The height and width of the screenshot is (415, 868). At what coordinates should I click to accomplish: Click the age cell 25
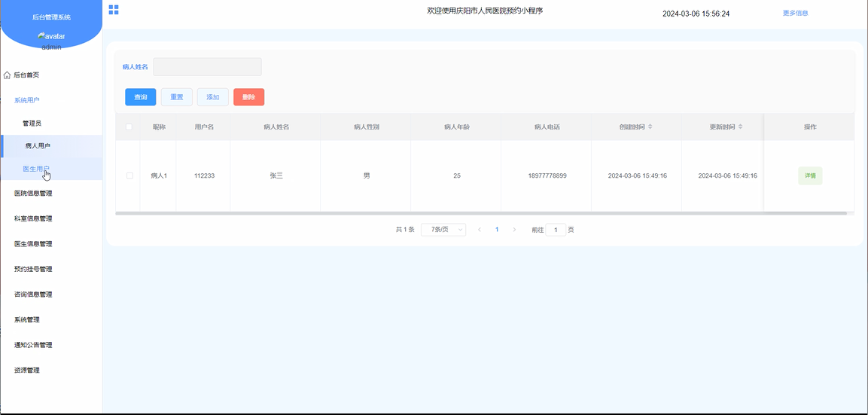click(457, 175)
